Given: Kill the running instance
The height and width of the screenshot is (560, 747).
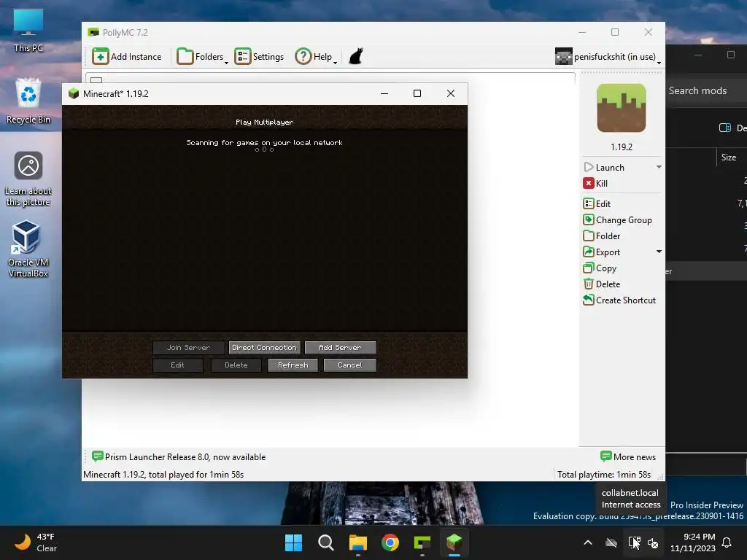Looking at the screenshot, I should click(595, 183).
